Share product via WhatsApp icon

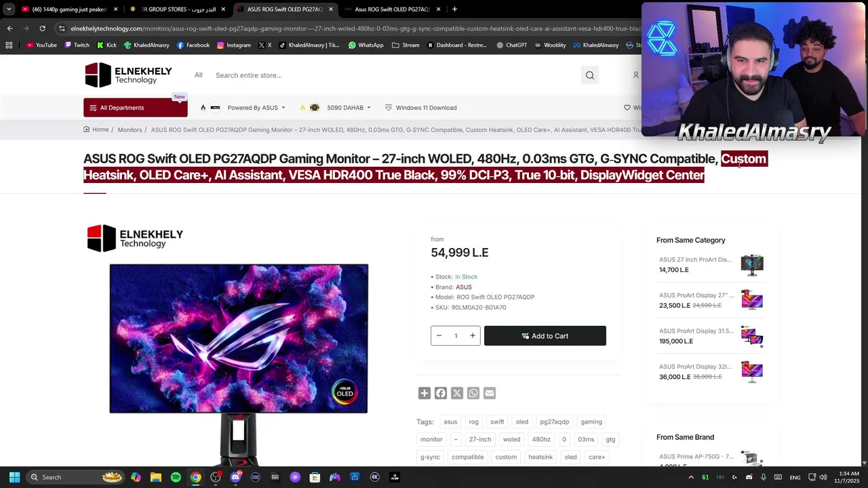(x=473, y=393)
